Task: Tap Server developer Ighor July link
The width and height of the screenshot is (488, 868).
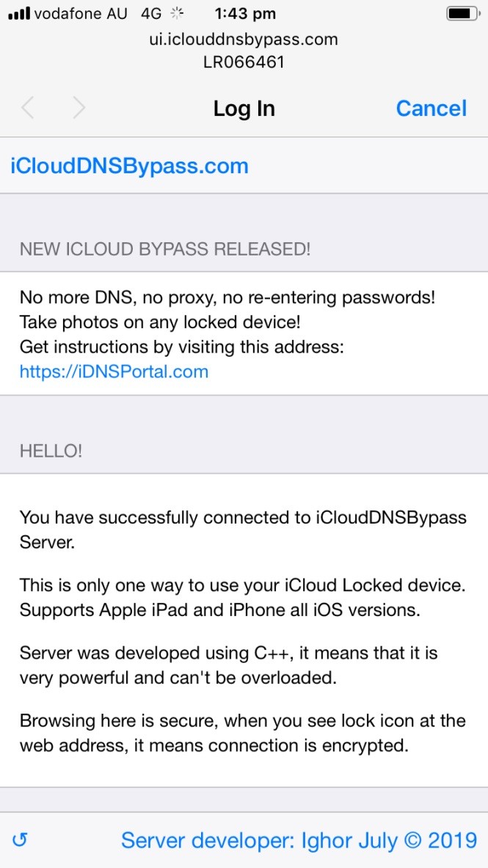Action: (x=299, y=840)
